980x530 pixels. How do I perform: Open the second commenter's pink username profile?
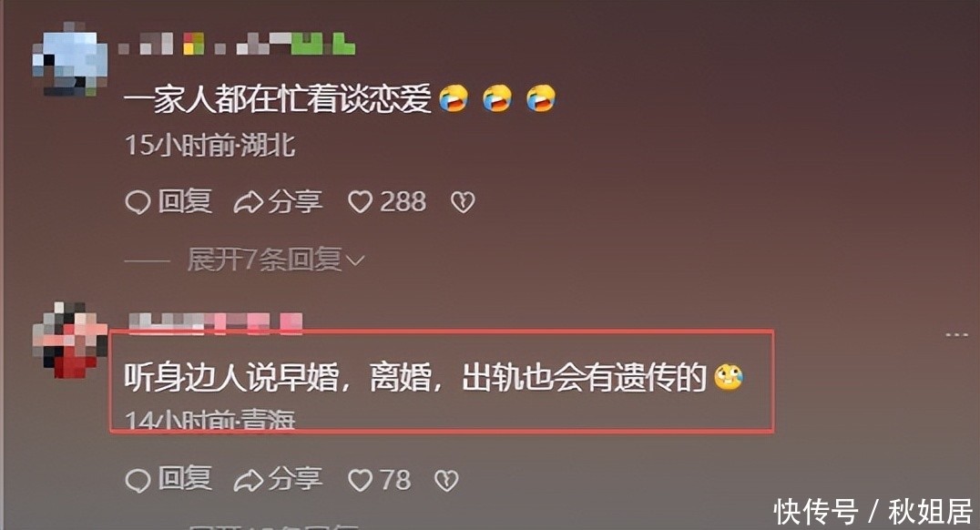point(216,321)
